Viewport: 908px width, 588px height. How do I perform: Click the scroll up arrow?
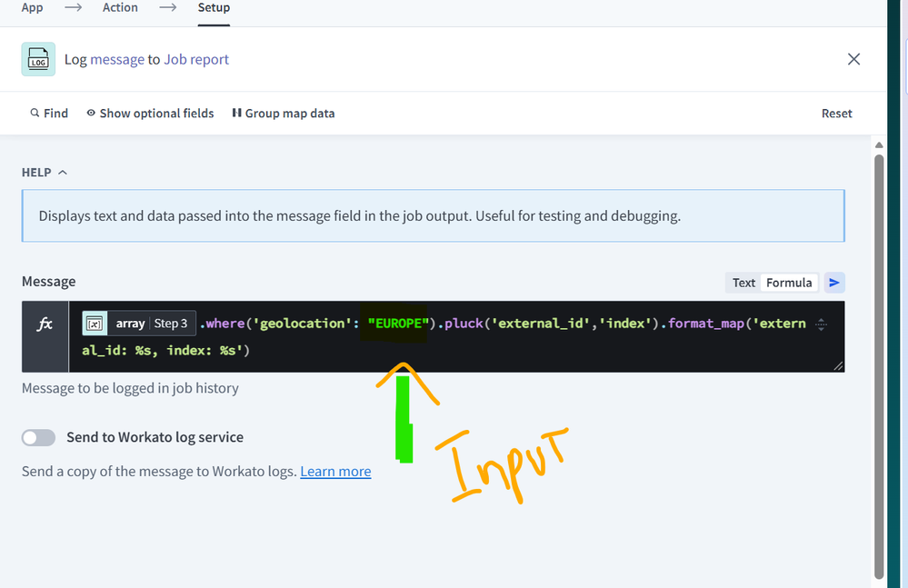click(x=878, y=145)
